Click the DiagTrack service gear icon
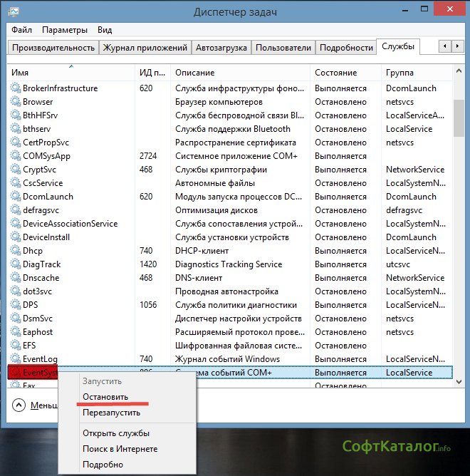 (16, 264)
